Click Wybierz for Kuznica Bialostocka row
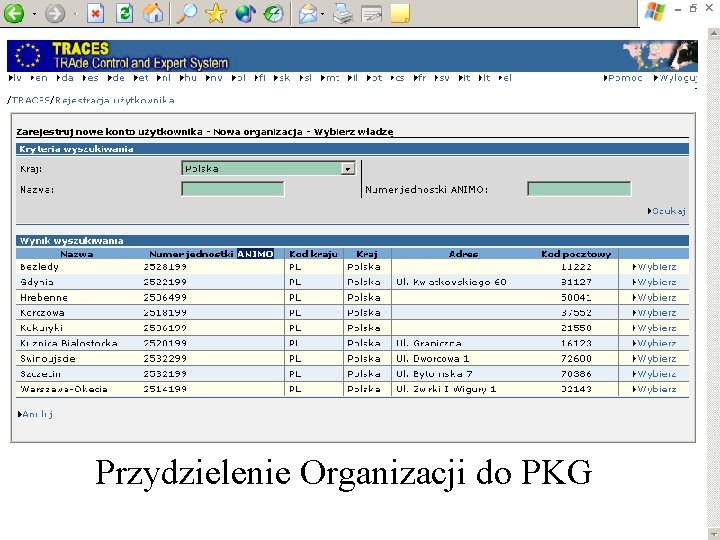Image resolution: width=720 pixels, height=540 pixels. (655, 343)
